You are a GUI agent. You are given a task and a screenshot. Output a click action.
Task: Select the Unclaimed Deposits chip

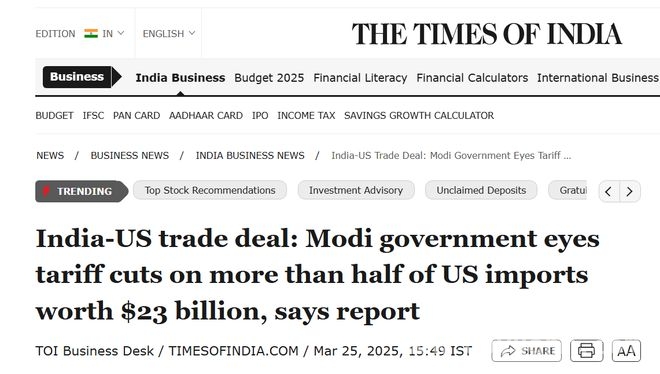coord(481,190)
